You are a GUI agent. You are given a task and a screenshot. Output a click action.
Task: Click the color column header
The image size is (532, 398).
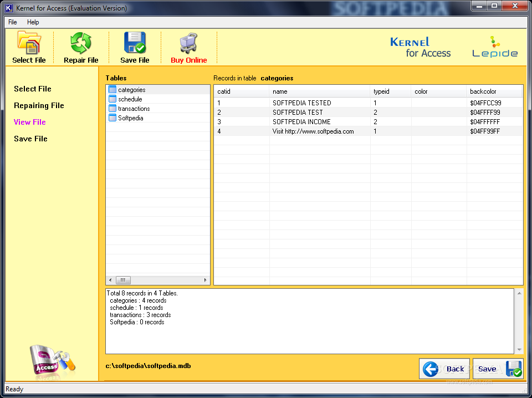(439, 91)
